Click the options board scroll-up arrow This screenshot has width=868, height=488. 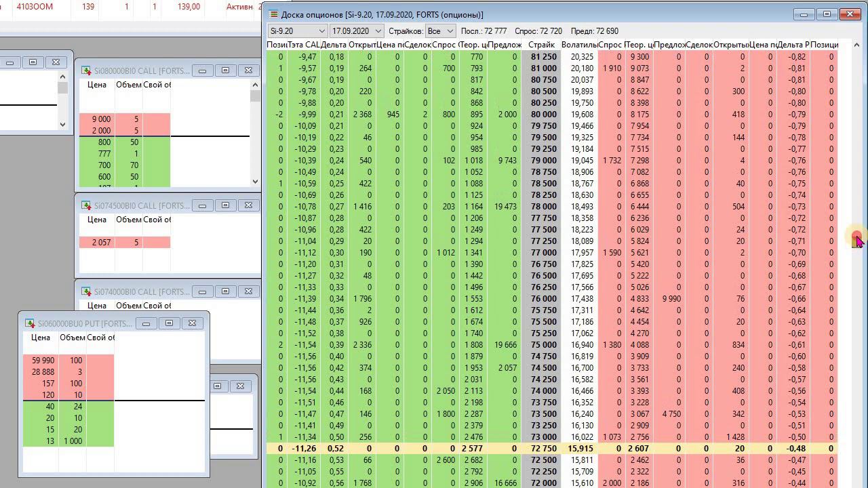tap(856, 45)
